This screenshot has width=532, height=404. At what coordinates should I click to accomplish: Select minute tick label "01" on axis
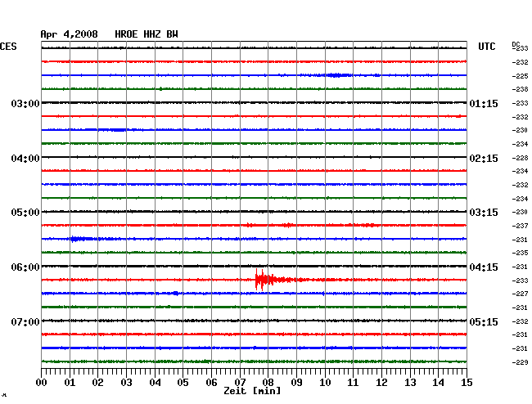(70, 383)
